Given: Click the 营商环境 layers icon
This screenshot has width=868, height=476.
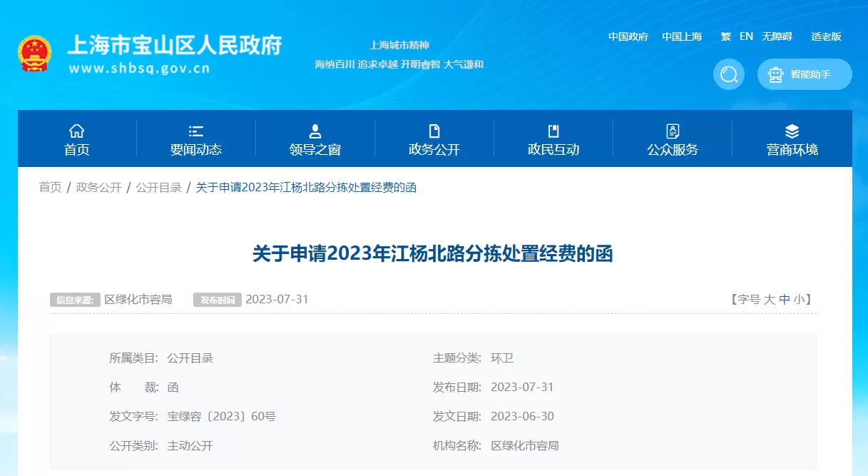Looking at the screenshot, I should point(792,131).
